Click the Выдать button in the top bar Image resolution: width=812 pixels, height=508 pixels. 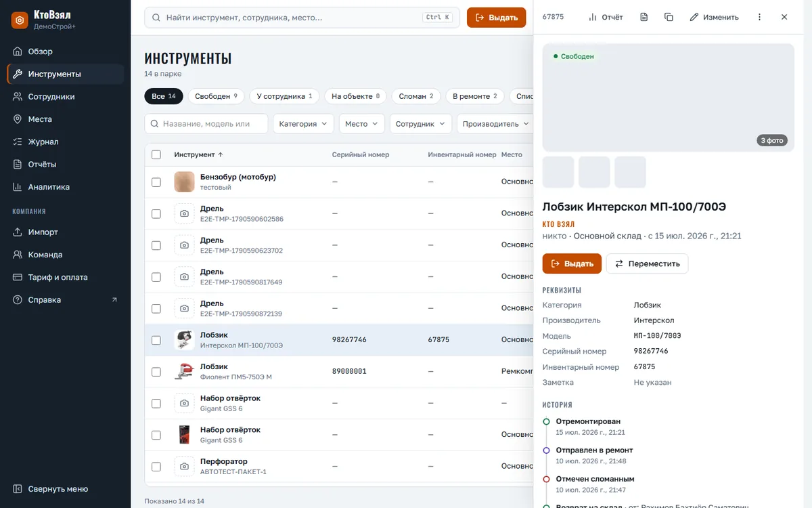497,18
